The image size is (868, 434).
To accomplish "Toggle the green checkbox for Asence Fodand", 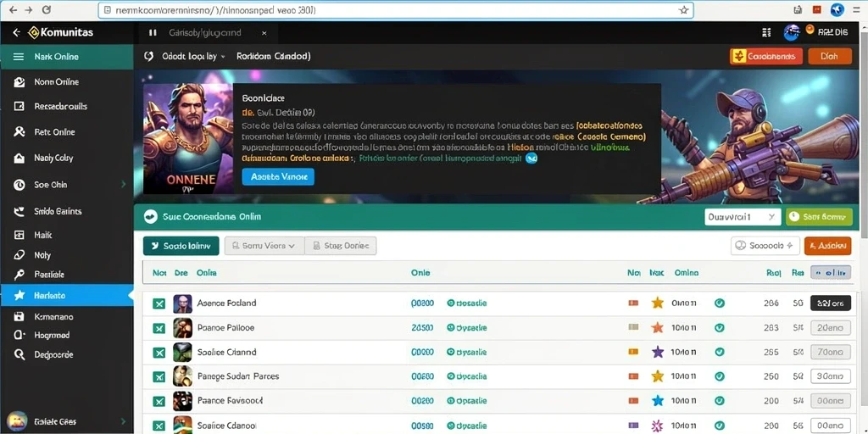I will (159, 303).
